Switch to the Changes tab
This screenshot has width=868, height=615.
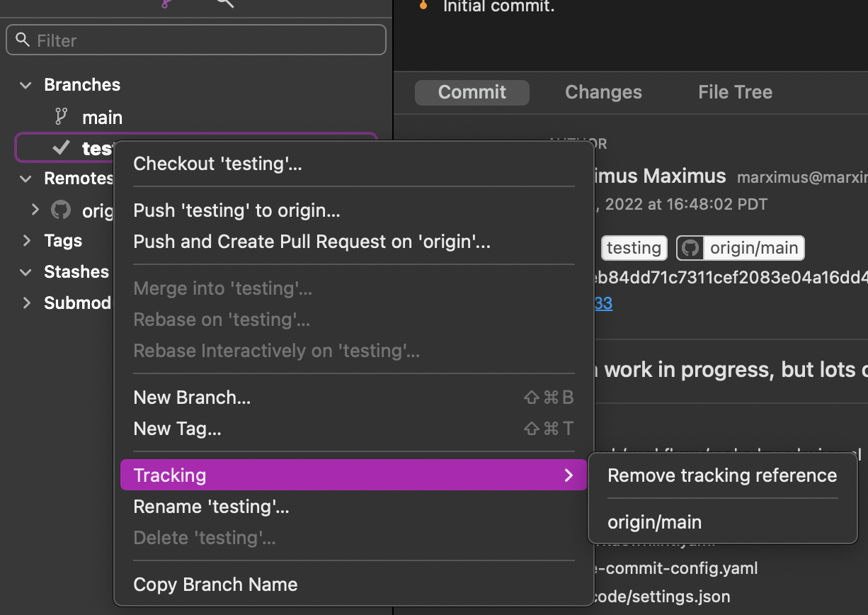pos(603,92)
